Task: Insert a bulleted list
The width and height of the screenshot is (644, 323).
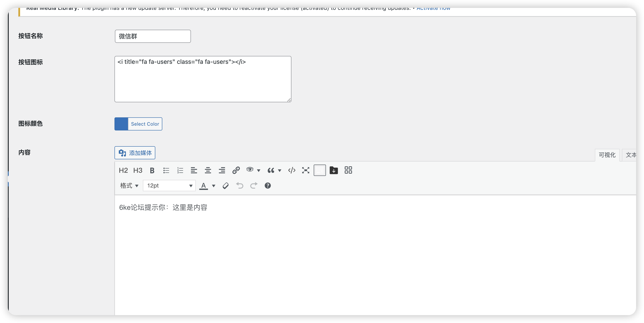Action: pos(166,170)
